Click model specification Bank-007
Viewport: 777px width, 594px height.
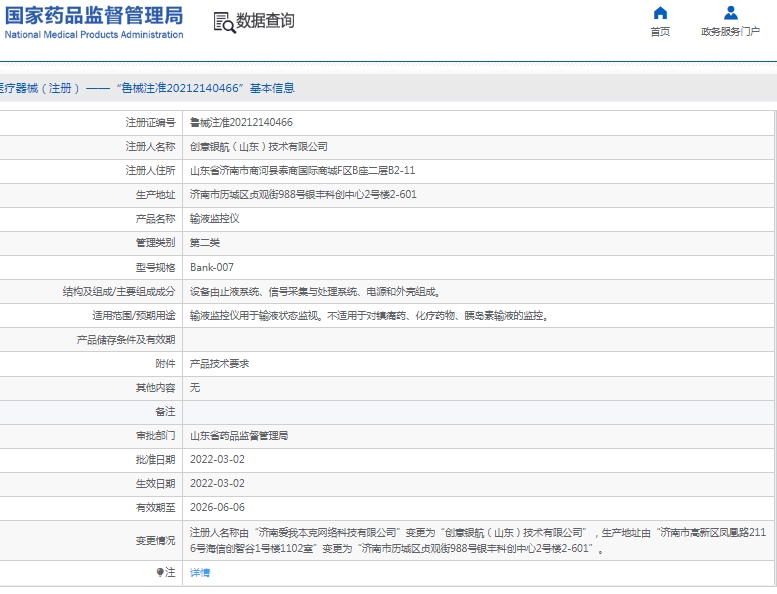[212, 268]
